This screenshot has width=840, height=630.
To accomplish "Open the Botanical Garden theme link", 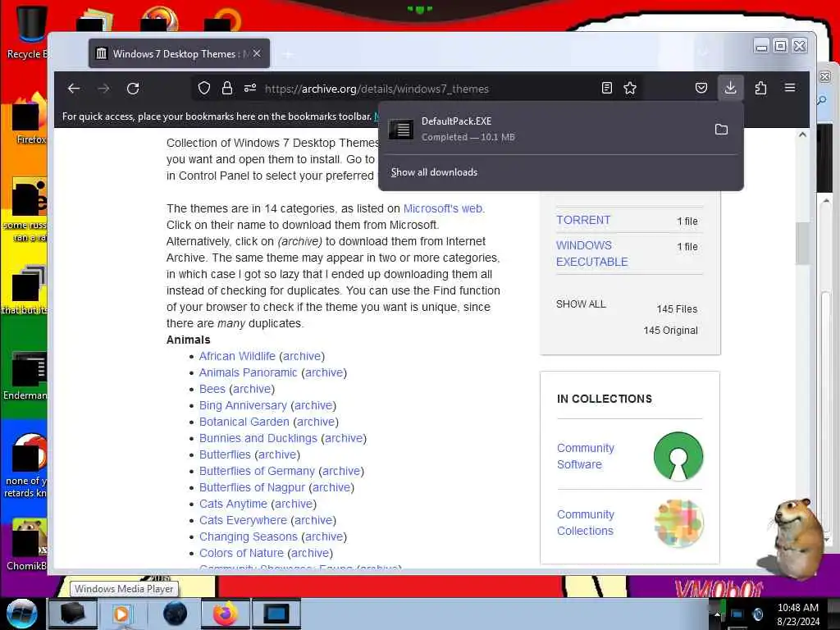I will point(244,422).
